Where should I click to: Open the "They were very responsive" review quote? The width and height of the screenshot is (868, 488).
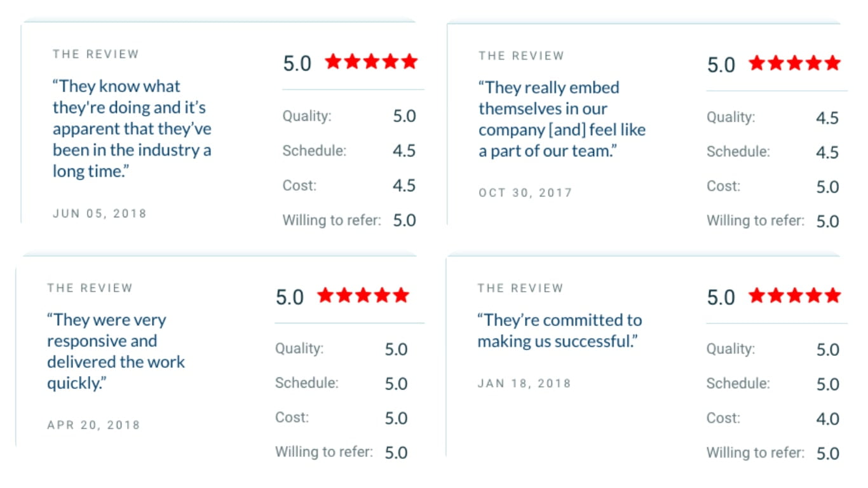pyautogui.click(x=116, y=351)
